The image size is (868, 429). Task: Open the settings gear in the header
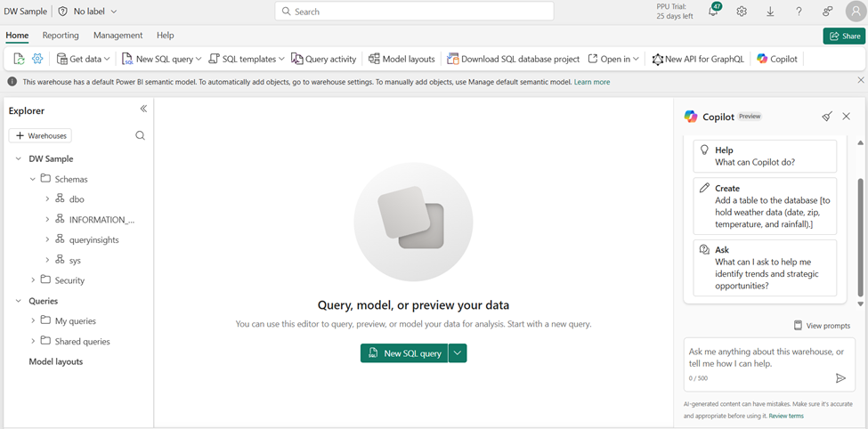click(742, 11)
